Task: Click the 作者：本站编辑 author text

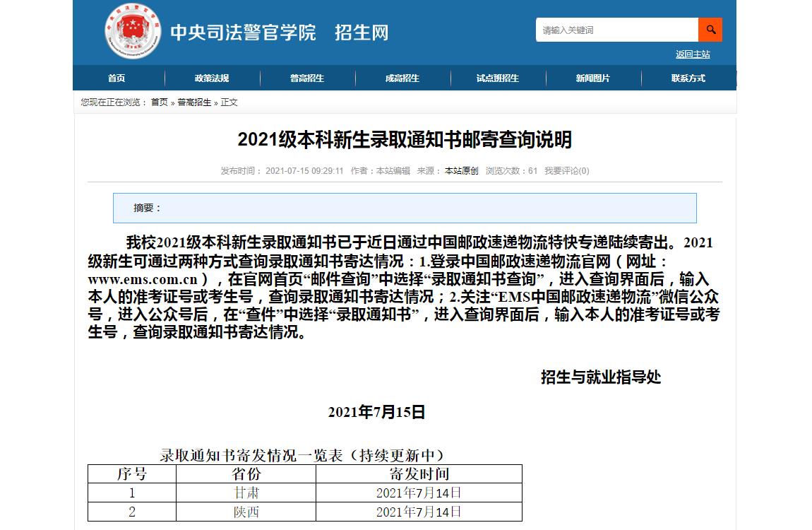Action: click(x=381, y=171)
